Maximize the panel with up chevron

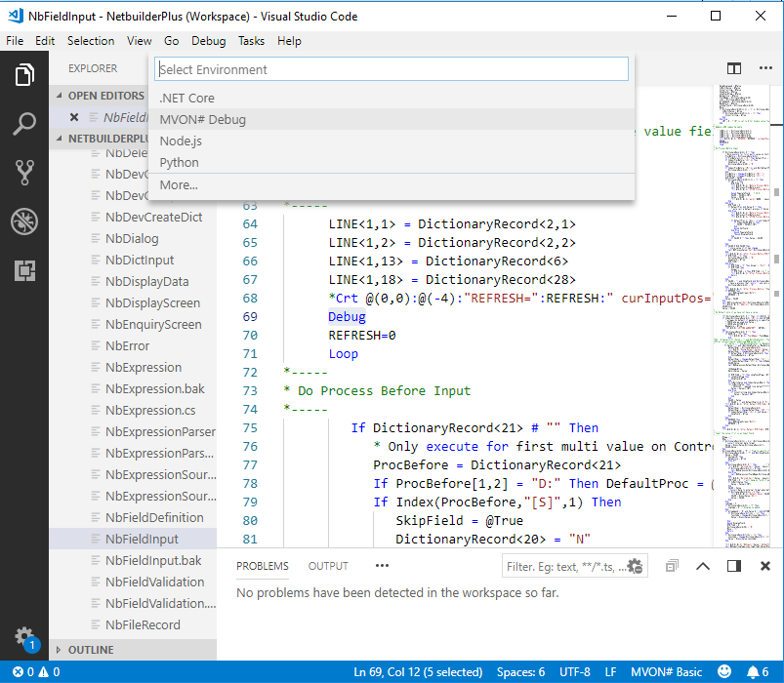(703, 566)
